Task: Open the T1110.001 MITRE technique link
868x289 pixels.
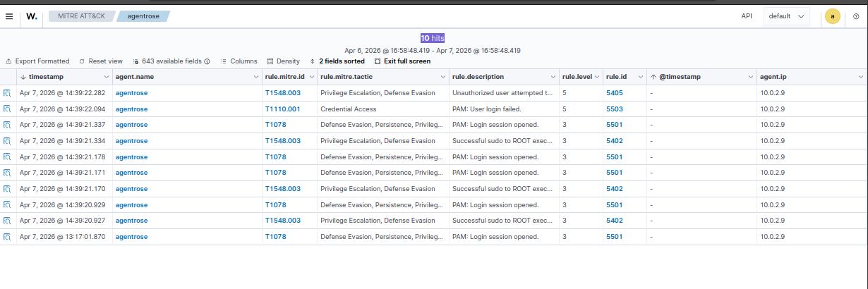Action: [282, 109]
